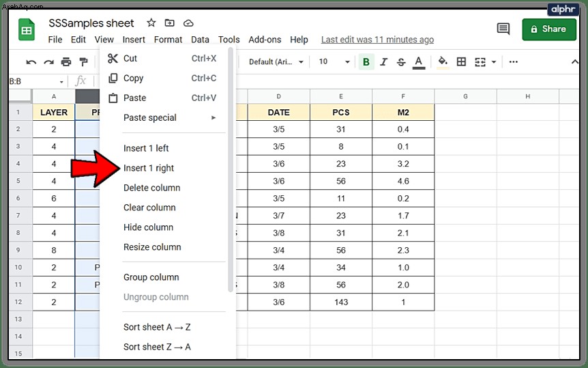Activate the paint format tool
Screen dimensions: 588x368
[x=83, y=62]
